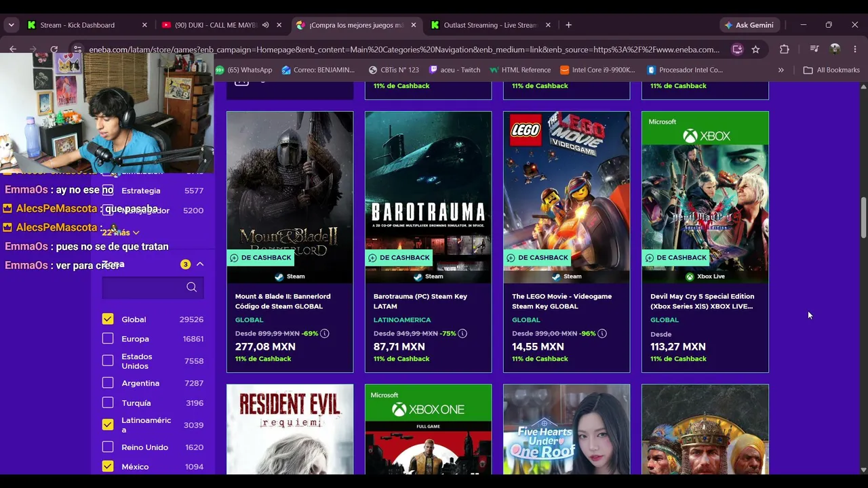Click the info icon beside LEGO Movie's -96% discount
This screenshot has width=868, height=488.
pyautogui.click(x=602, y=333)
